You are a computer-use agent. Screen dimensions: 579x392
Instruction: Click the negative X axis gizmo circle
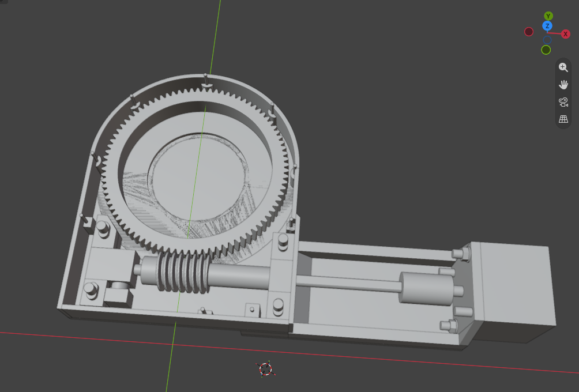point(529,32)
